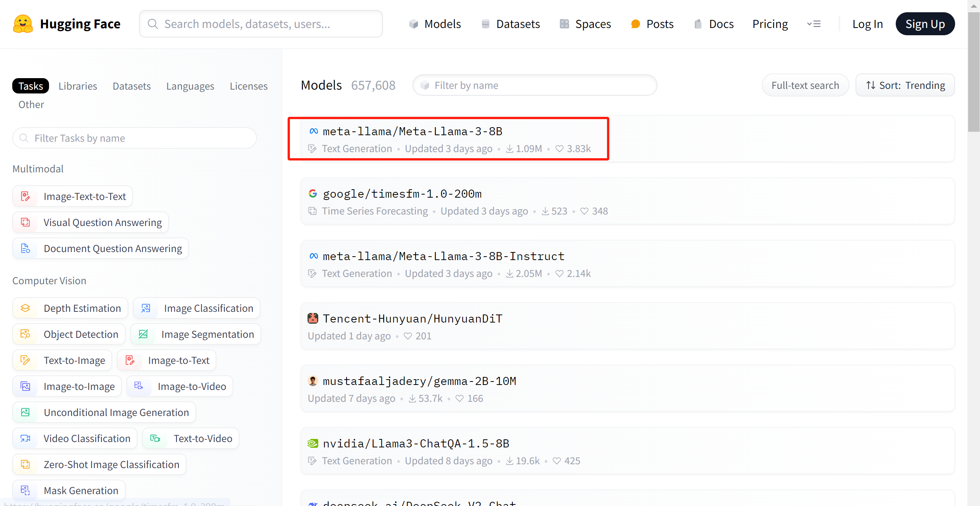Select the Zero-Shot Image Classification task filter
This screenshot has height=506, width=980.
click(99, 465)
